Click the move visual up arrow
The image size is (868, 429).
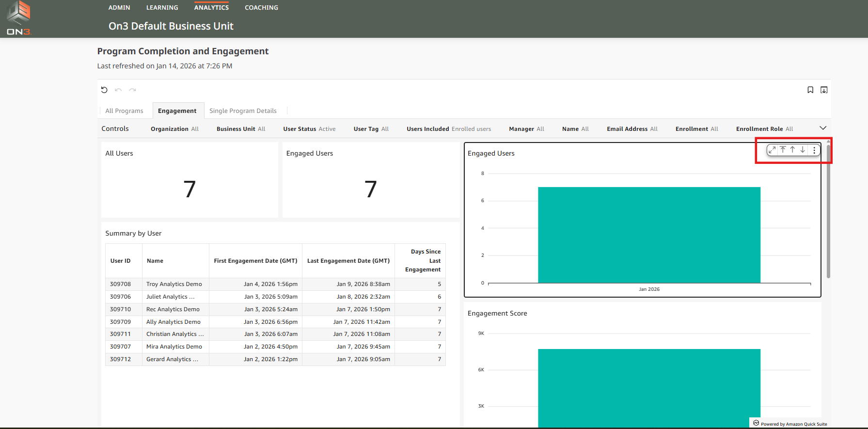point(792,150)
